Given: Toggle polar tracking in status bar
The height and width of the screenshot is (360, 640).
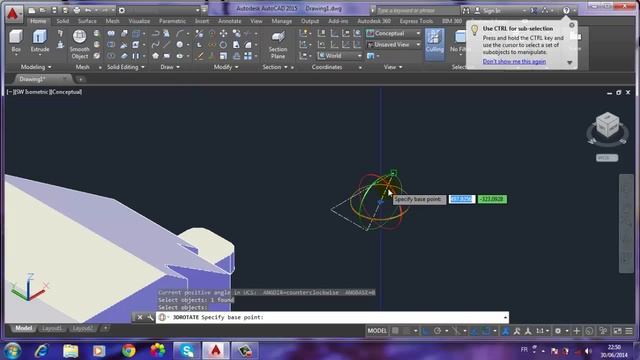Looking at the screenshot, I should point(437,331).
